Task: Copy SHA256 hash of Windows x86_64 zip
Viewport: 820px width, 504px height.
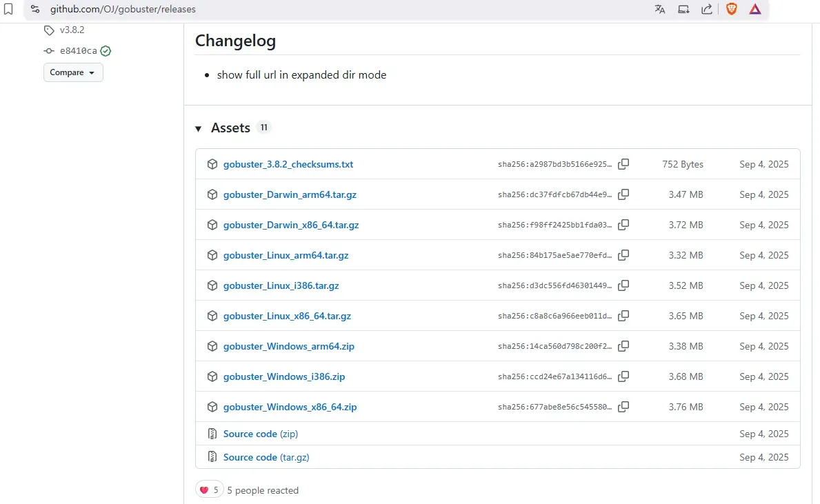Action: [x=623, y=407]
